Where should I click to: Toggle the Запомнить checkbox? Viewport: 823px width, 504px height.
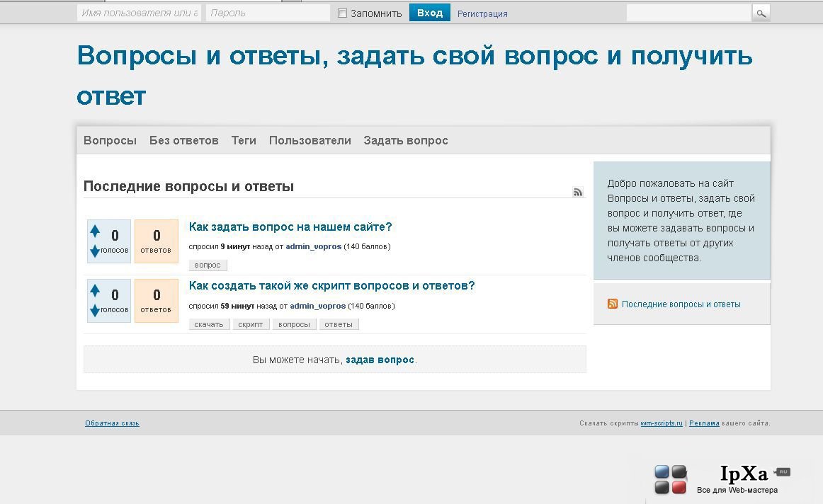pyautogui.click(x=342, y=13)
